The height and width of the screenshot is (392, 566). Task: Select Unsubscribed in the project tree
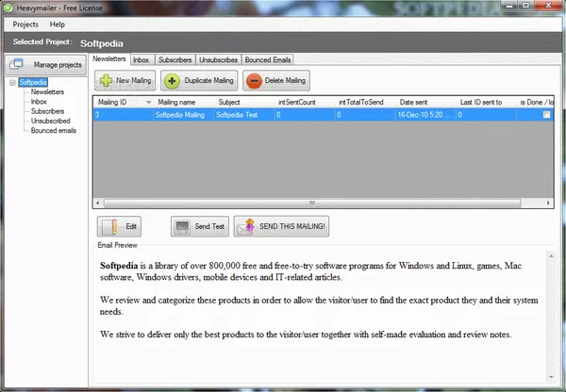click(x=51, y=121)
